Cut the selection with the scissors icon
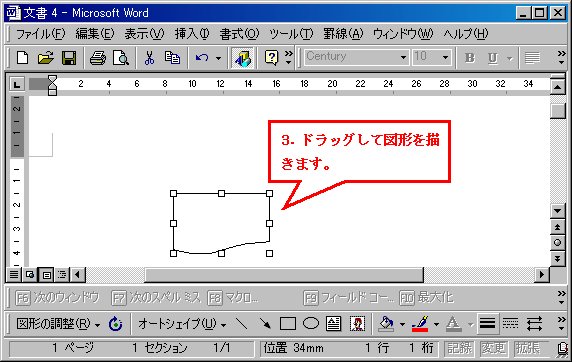 [x=149, y=58]
